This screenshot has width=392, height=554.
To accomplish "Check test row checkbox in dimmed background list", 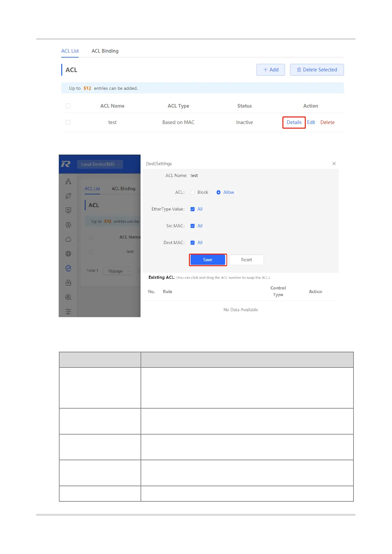I will pyautogui.click(x=91, y=252).
